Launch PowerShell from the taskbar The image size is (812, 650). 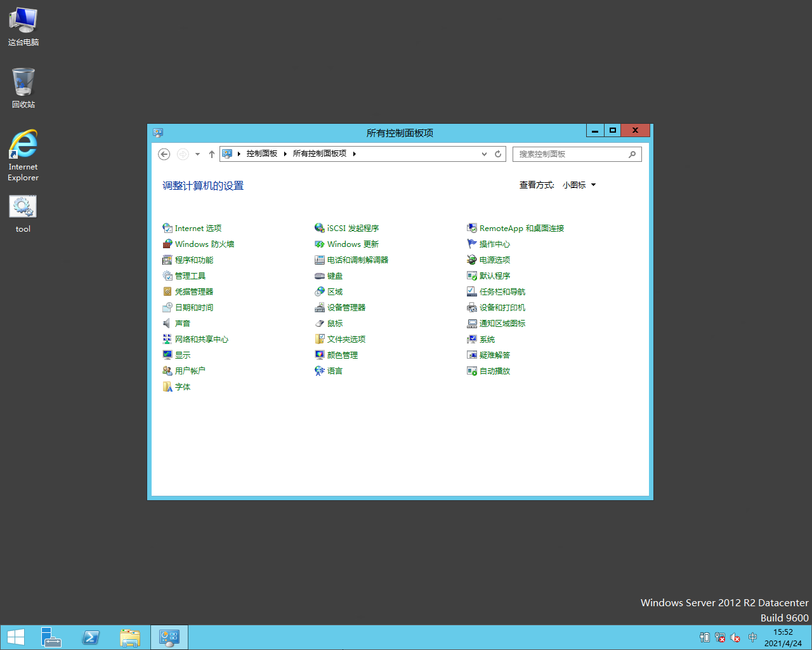[91, 637]
